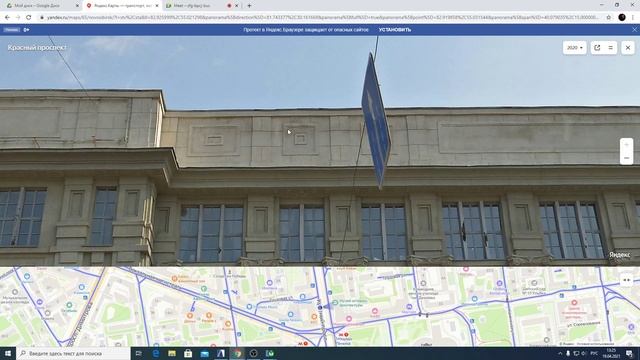
Task: Zoom in the panorama with plus
Action: coord(627,144)
